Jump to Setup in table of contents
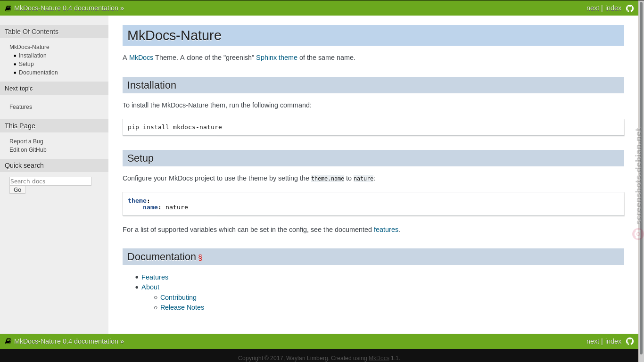Screen dimensions: 644x362 point(26,64)
